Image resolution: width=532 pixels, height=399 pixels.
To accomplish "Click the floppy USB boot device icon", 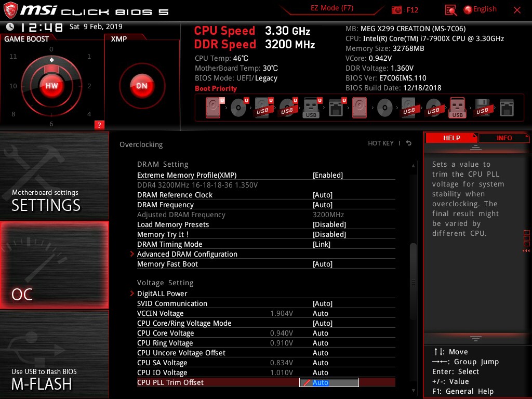I will click(x=482, y=108).
